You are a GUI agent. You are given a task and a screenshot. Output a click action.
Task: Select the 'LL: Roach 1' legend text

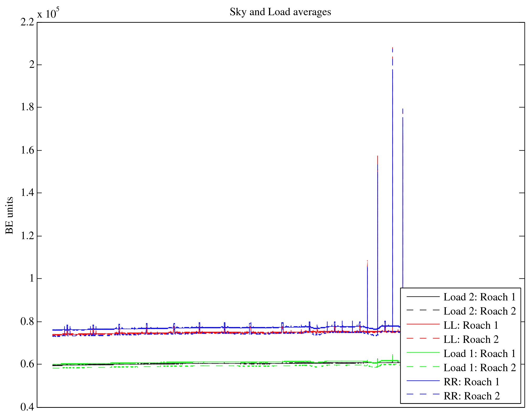(471, 325)
